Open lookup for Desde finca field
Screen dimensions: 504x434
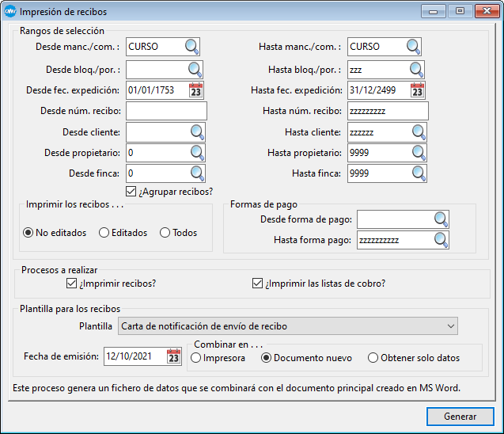coord(196,173)
